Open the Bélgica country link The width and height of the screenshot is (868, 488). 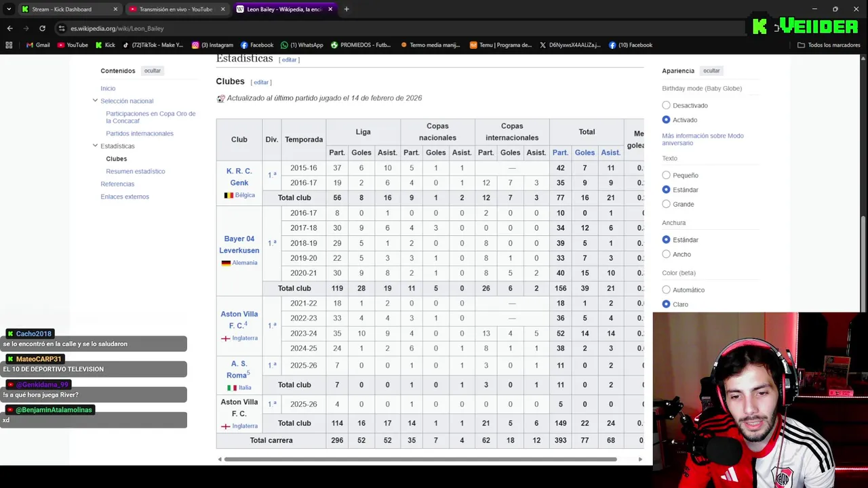coord(245,195)
